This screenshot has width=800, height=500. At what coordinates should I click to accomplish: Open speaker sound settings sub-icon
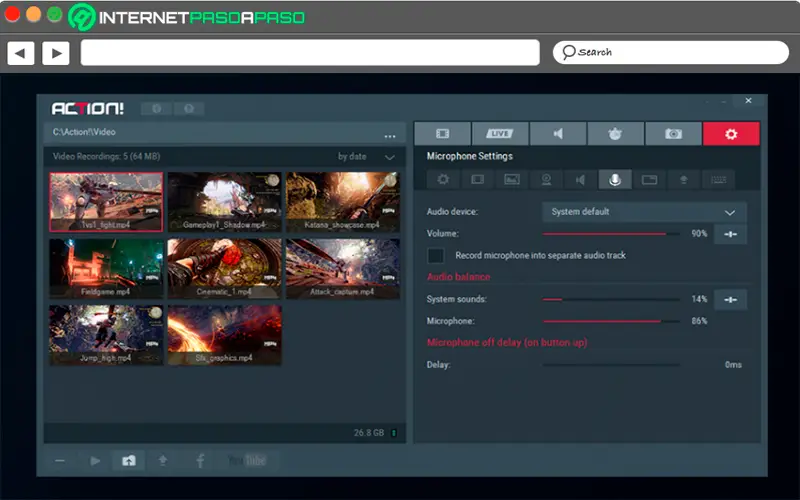581,180
